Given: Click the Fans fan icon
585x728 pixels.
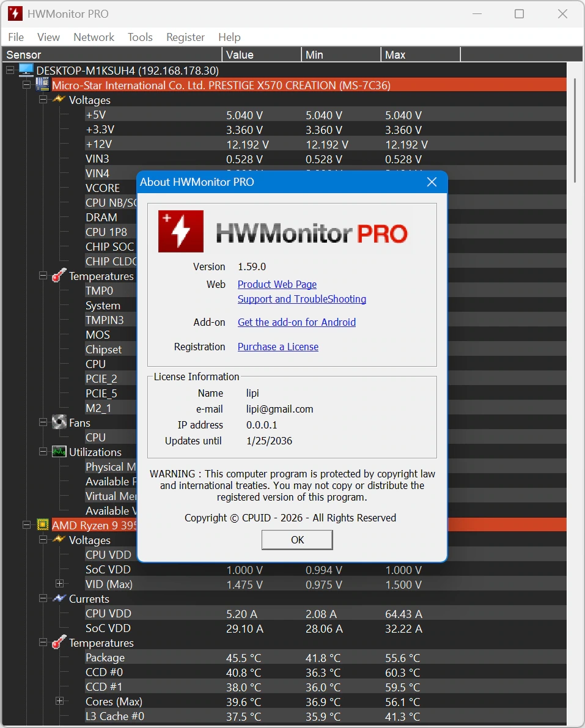Looking at the screenshot, I should tap(59, 422).
